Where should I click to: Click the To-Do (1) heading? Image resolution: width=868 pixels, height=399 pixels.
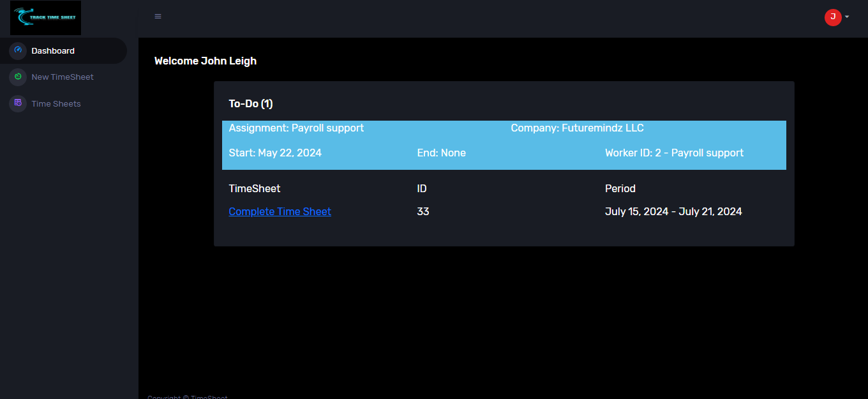[251, 103]
